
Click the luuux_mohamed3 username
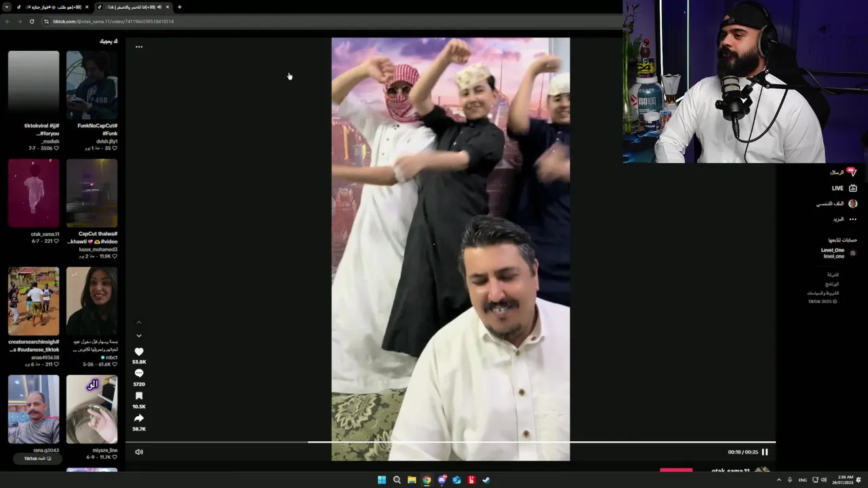pyautogui.click(x=98, y=249)
